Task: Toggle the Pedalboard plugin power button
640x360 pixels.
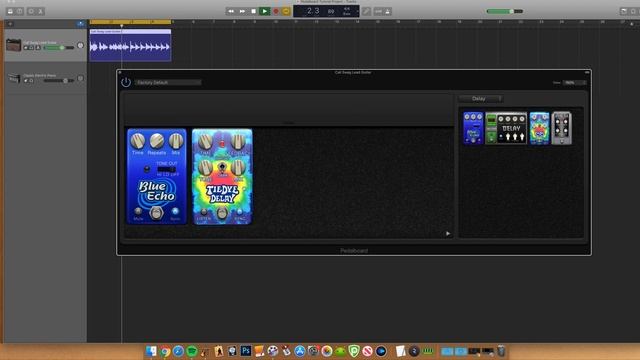Action: tap(126, 82)
